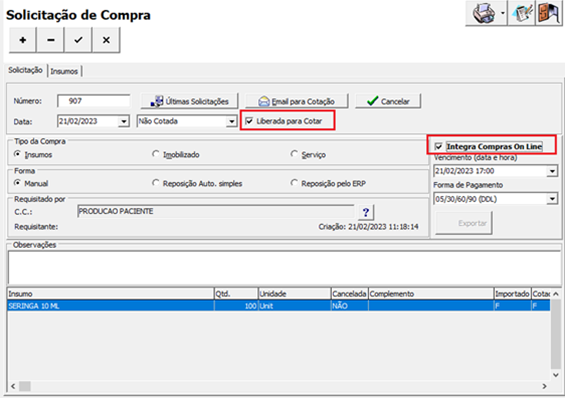Image resolution: width=565 pixels, height=398 pixels.
Task: Switch to the Solicitação tab
Action: point(26,70)
